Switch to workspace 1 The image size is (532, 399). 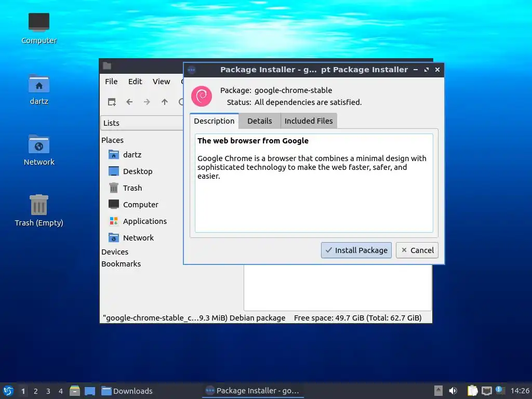pyautogui.click(x=23, y=391)
